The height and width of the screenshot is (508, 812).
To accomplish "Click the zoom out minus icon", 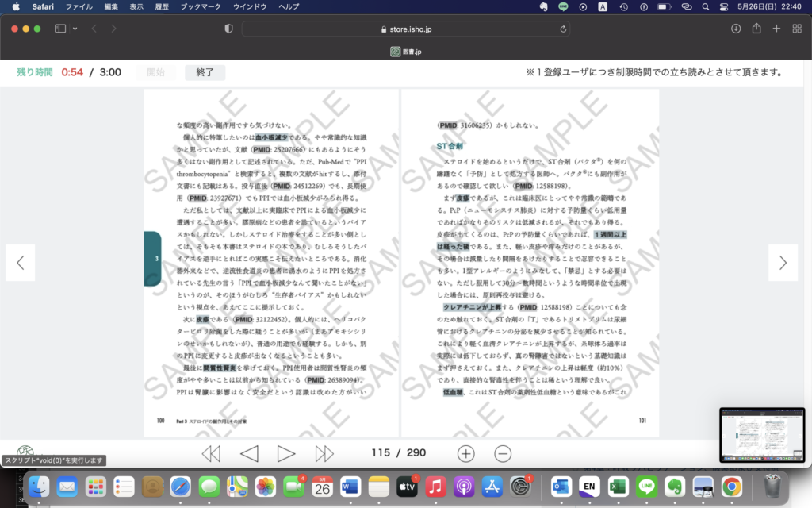I will (503, 453).
